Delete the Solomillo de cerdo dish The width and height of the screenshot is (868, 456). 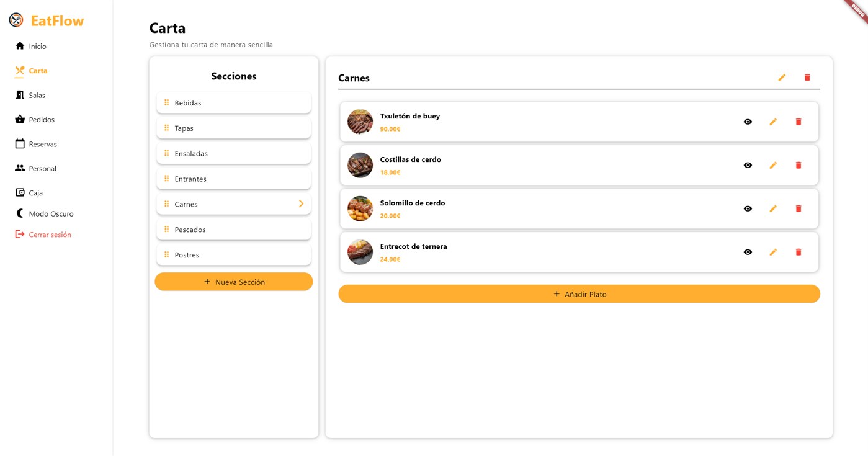[799, 208]
